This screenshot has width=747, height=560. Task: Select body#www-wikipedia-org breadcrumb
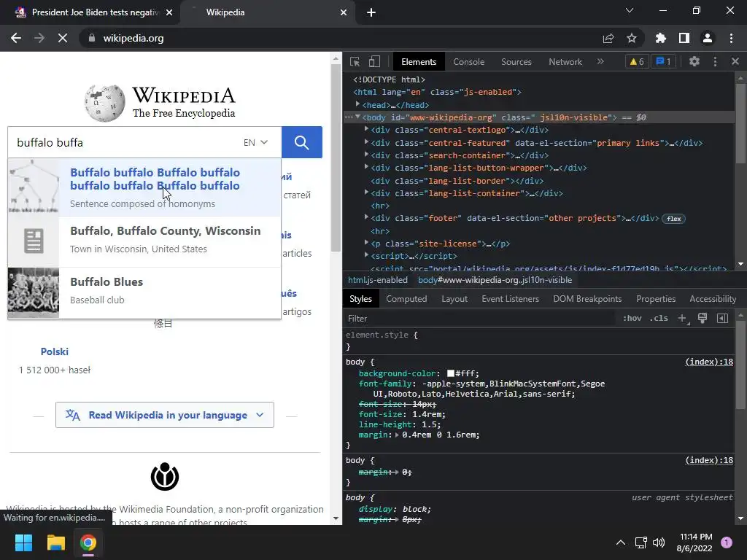(x=495, y=280)
